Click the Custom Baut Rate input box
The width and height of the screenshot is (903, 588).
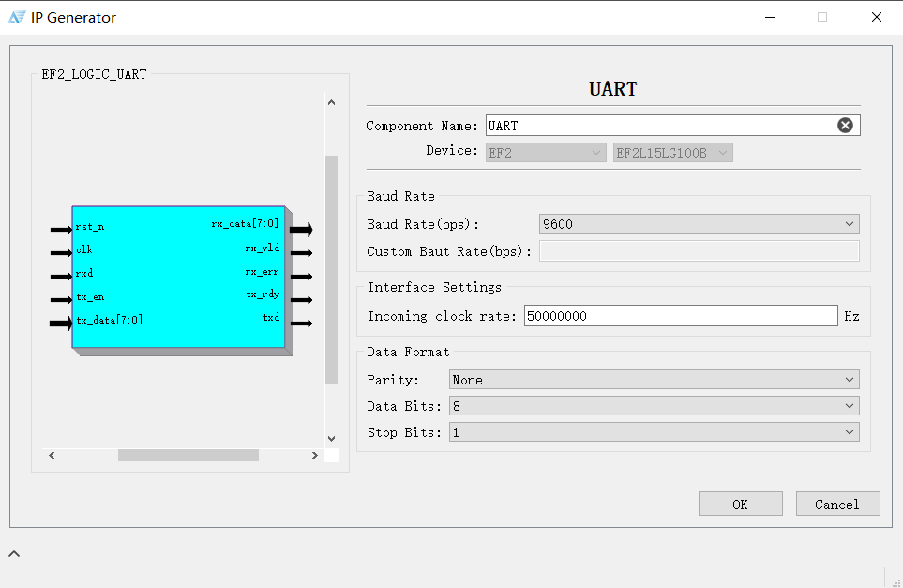(699, 251)
